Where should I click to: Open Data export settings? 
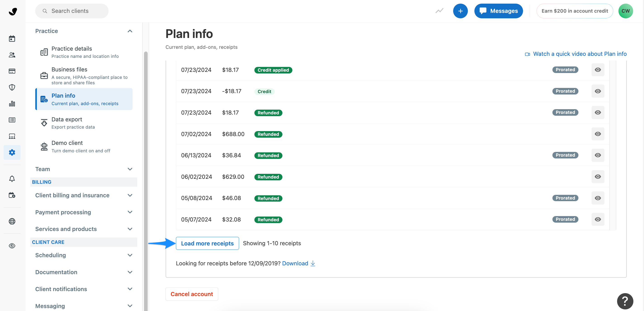pos(84,123)
